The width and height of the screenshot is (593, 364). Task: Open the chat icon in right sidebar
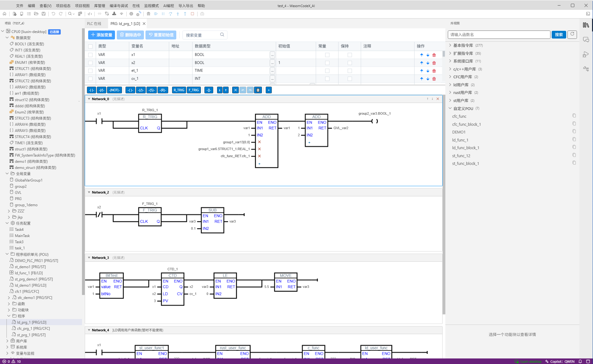(x=586, y=39)
